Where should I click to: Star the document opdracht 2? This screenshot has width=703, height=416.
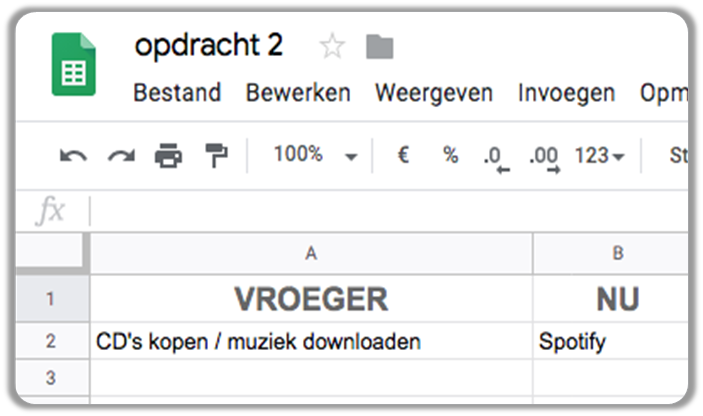pos(332,47)
